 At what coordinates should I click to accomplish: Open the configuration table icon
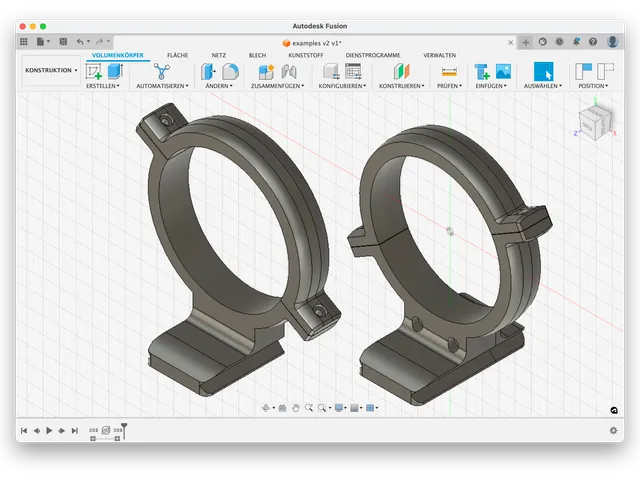(353, 71)
